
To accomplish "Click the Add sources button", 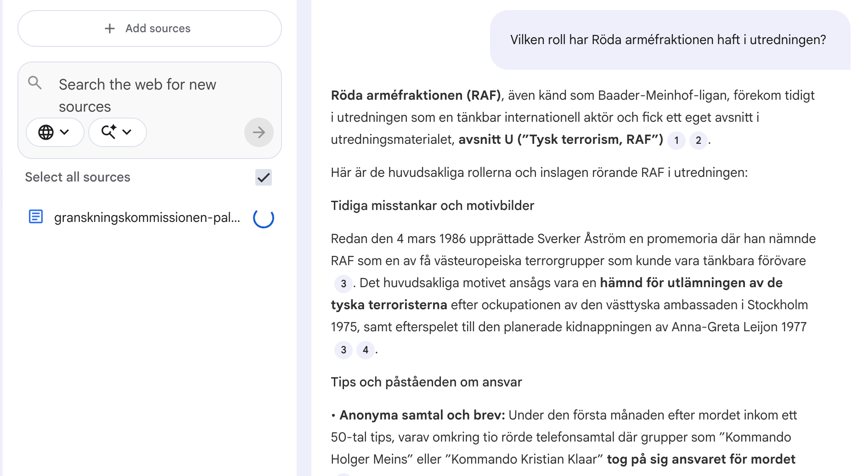I will point(149,28).
